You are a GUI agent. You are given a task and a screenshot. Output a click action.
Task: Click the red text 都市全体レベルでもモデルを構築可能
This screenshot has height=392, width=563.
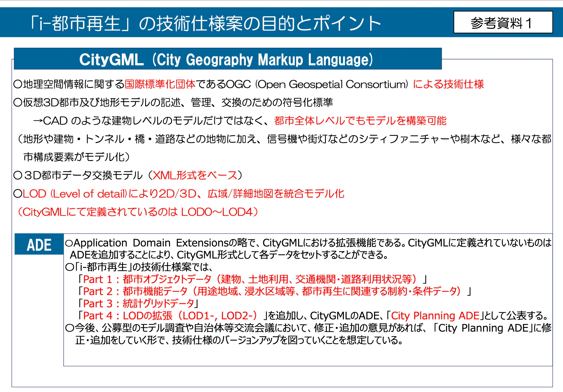click(x=360, y=121)
